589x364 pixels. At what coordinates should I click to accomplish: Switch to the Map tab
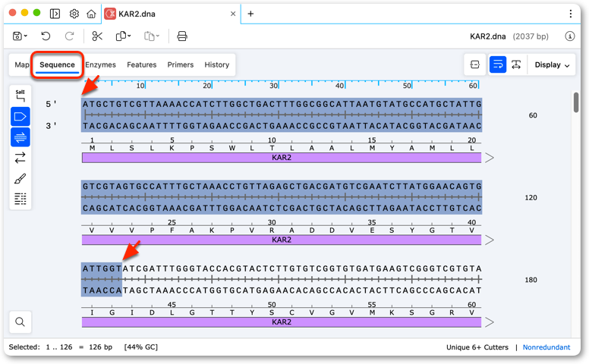22,64
